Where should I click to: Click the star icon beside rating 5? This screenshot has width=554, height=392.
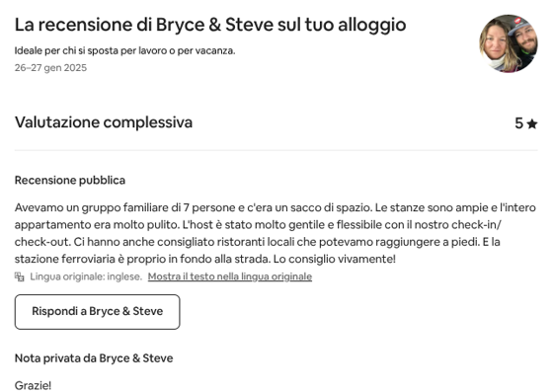[531, 124]
